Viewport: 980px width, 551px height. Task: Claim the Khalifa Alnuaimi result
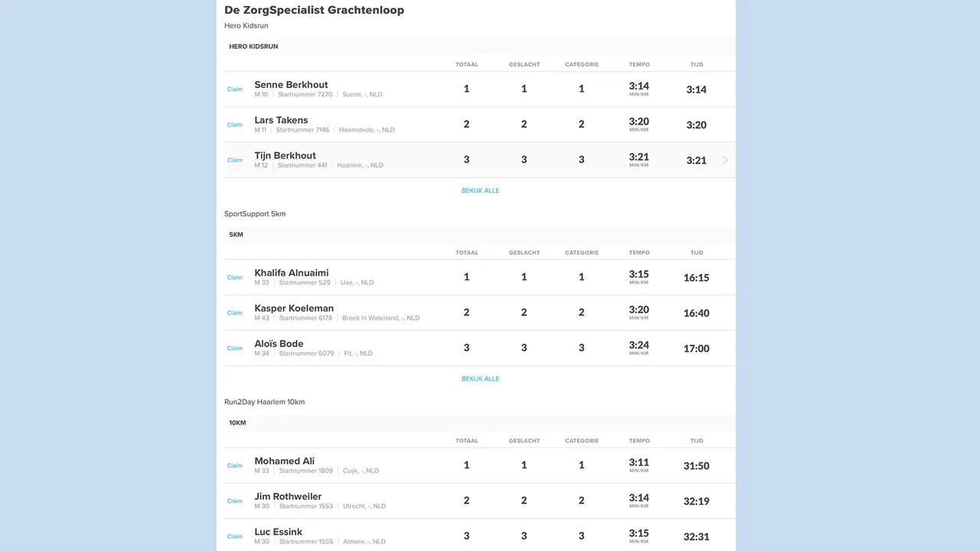pos(234,278)
